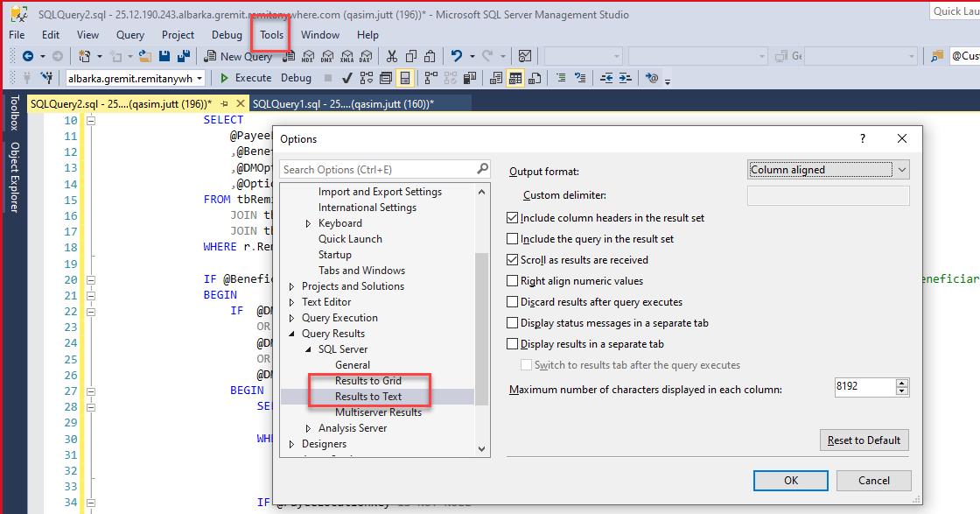Click the Undo arrow icon
The height and width of the screenshot is (514, 980).
tap(457, 56)
